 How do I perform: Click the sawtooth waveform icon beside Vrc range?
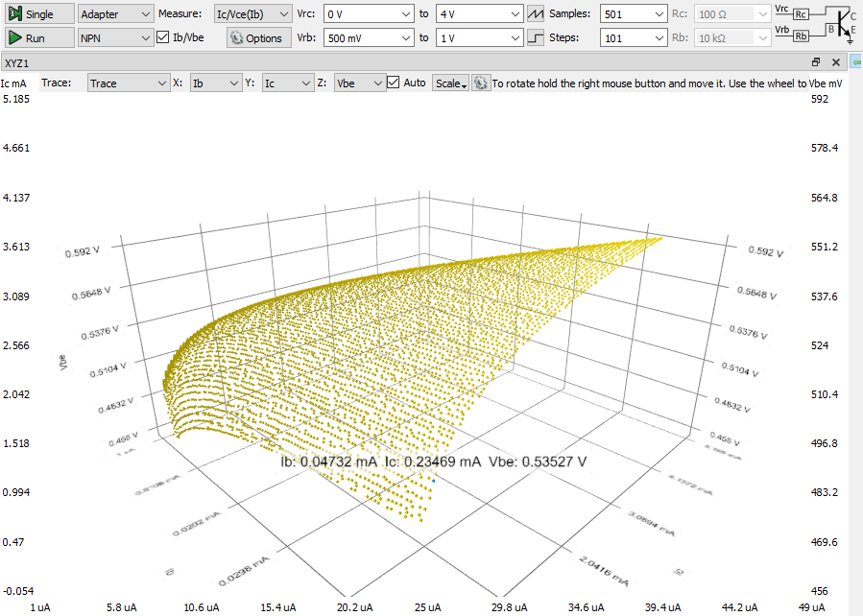pos(535,13)
